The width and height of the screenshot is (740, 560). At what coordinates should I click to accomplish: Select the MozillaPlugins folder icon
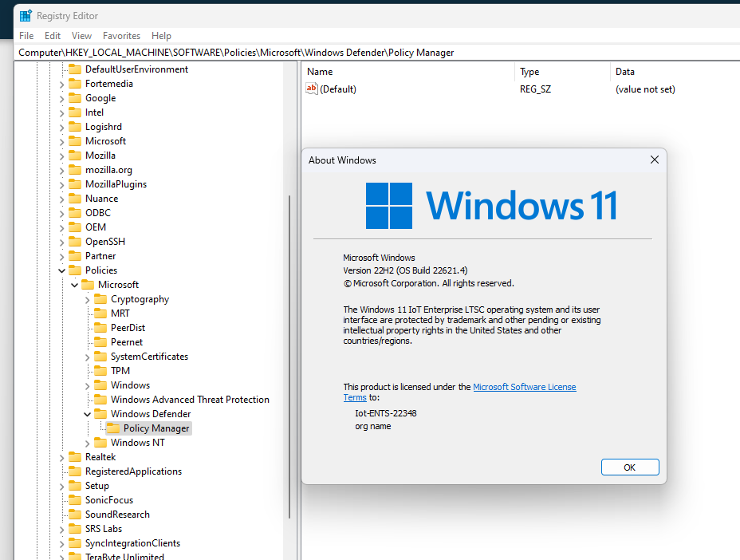click(x=75, y=184)
